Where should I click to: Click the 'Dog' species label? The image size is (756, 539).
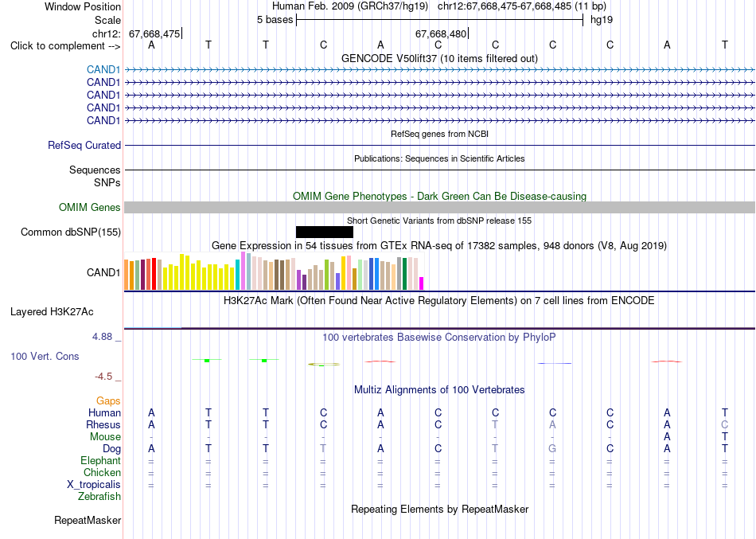click(111, 449)
